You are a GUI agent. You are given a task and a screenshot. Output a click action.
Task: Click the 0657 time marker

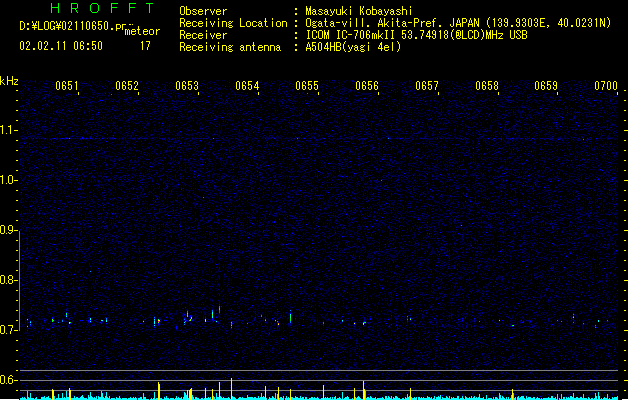(x=427, y=86)
